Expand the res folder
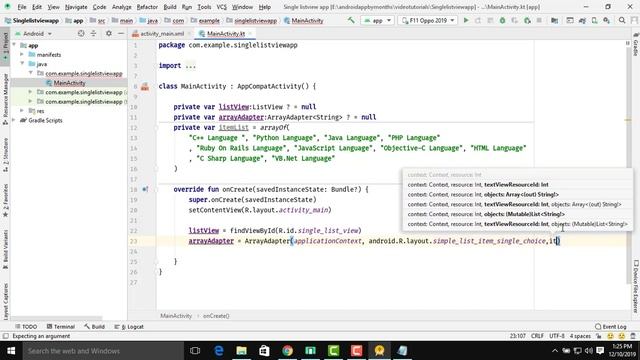 click(x=22, y=111)
